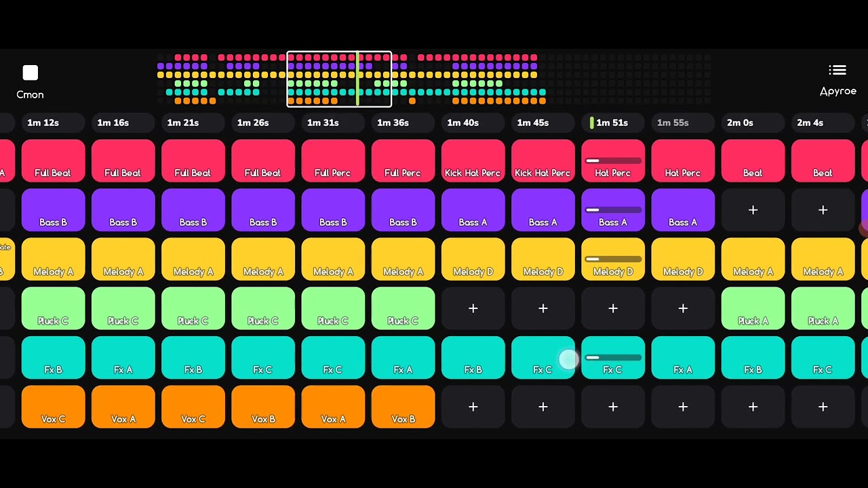
Task: Click the plus pad under Beat at 2m 0s
Action: coord(753,211)
